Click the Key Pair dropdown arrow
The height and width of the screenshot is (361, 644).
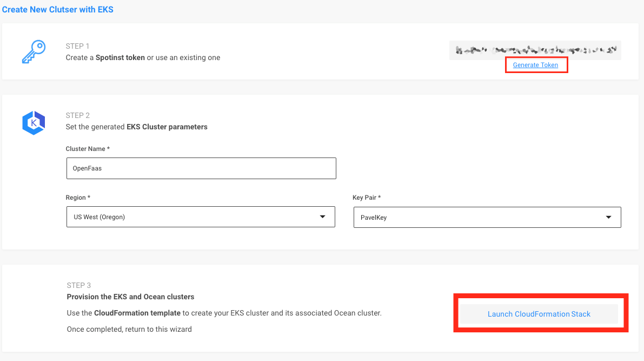click(609, 218)
